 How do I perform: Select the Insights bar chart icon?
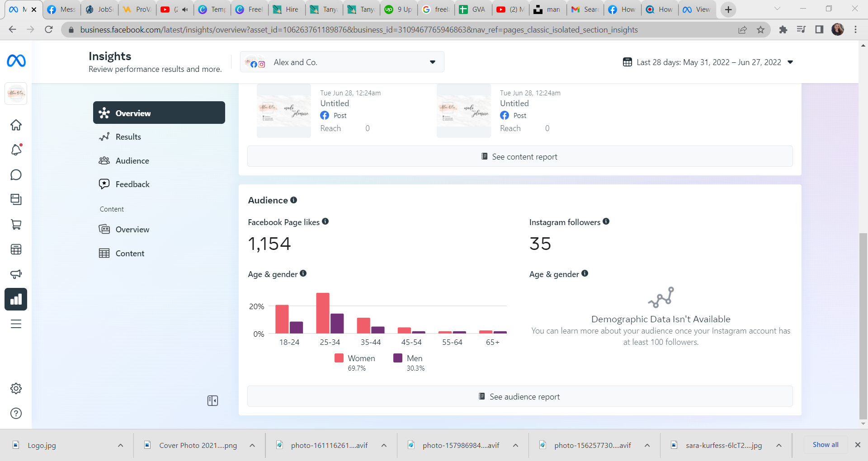[16, 299]
